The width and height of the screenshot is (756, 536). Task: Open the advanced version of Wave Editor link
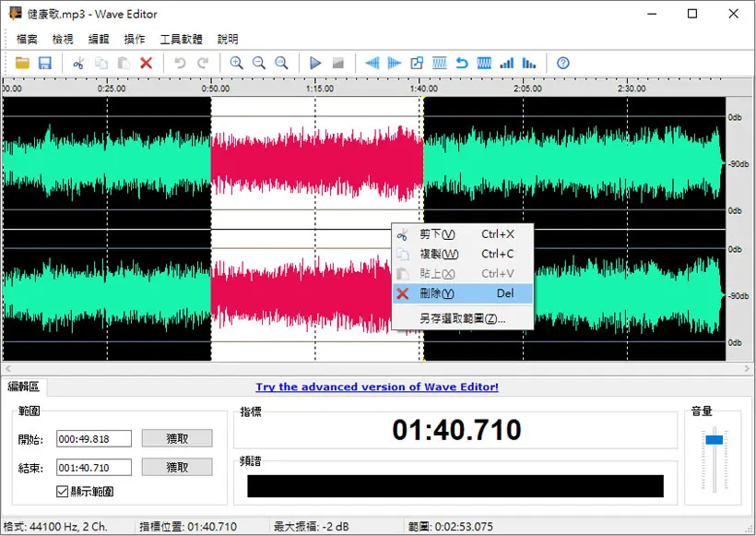coord(377,387)
